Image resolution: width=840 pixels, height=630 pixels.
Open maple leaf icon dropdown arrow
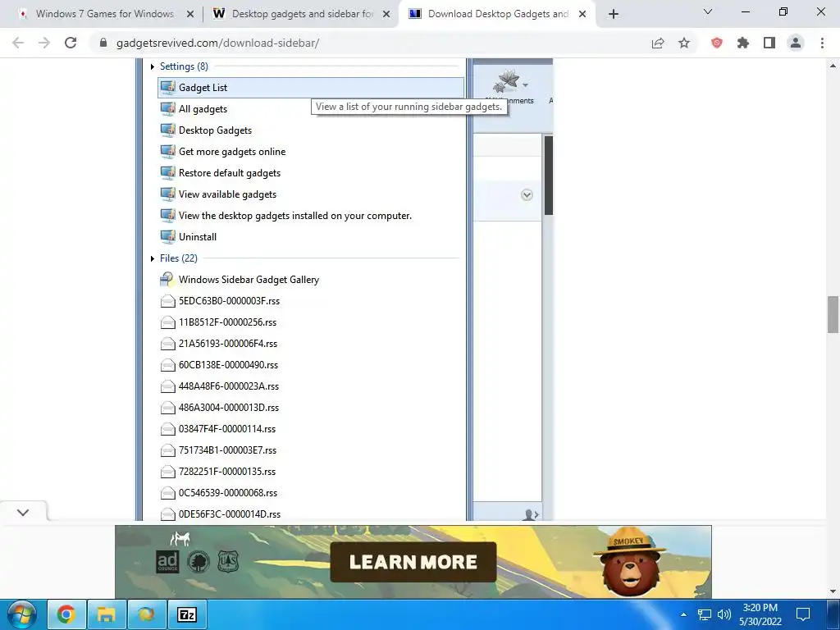click(526, 85)
